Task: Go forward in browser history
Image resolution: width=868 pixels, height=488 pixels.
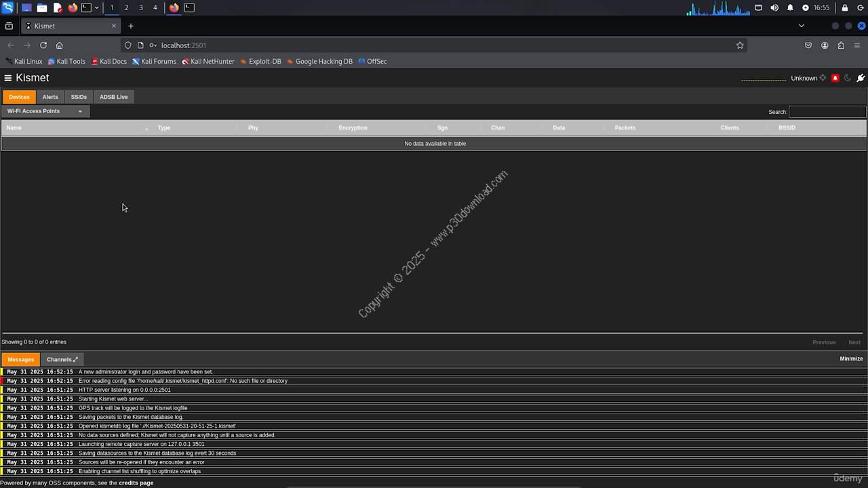Action: tap(27, 45)
